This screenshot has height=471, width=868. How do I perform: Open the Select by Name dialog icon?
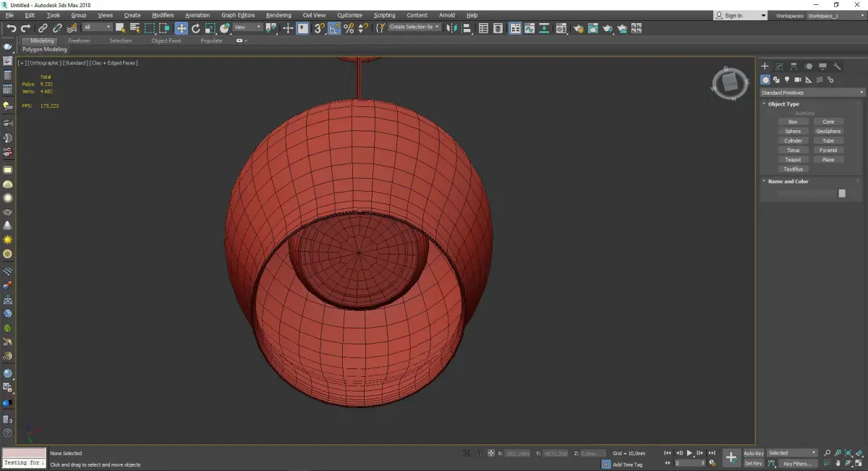click(135, 28)
